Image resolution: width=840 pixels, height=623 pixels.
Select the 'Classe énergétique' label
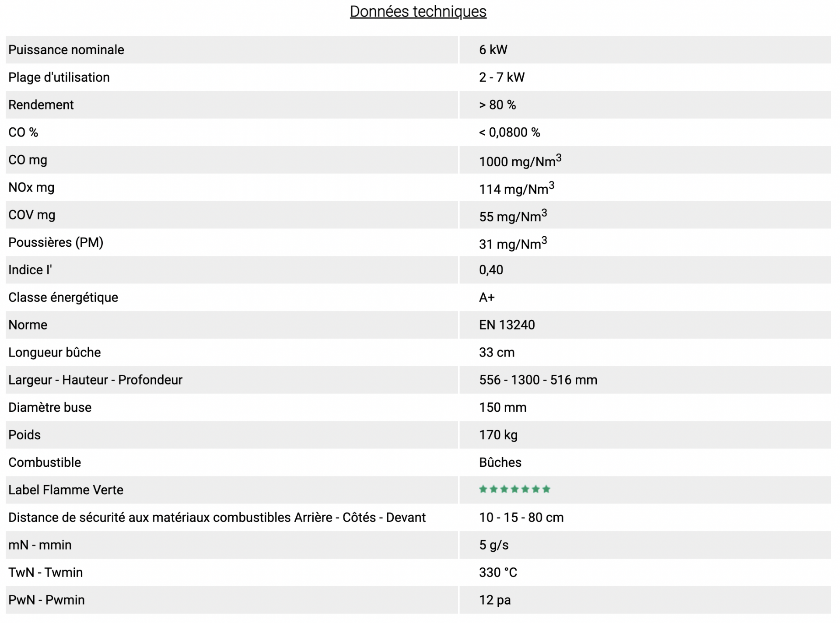[63, 297]
